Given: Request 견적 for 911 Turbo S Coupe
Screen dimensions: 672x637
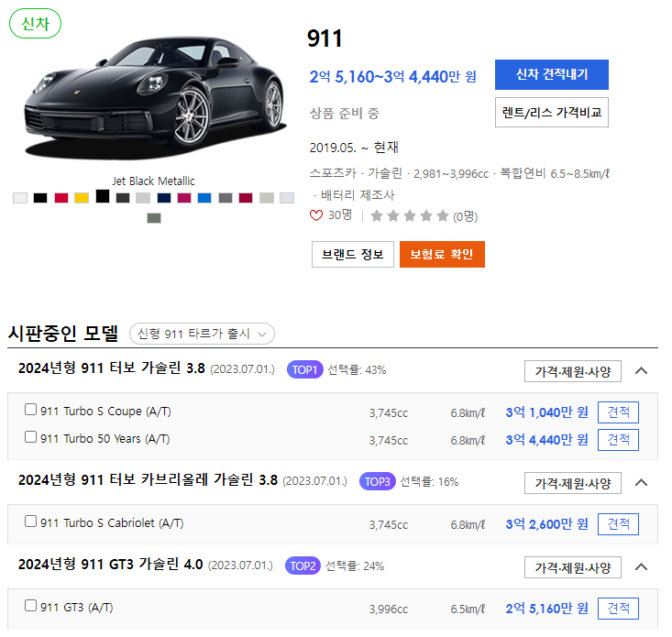Looking at the screenshot, I should click(x=618, y=412).
